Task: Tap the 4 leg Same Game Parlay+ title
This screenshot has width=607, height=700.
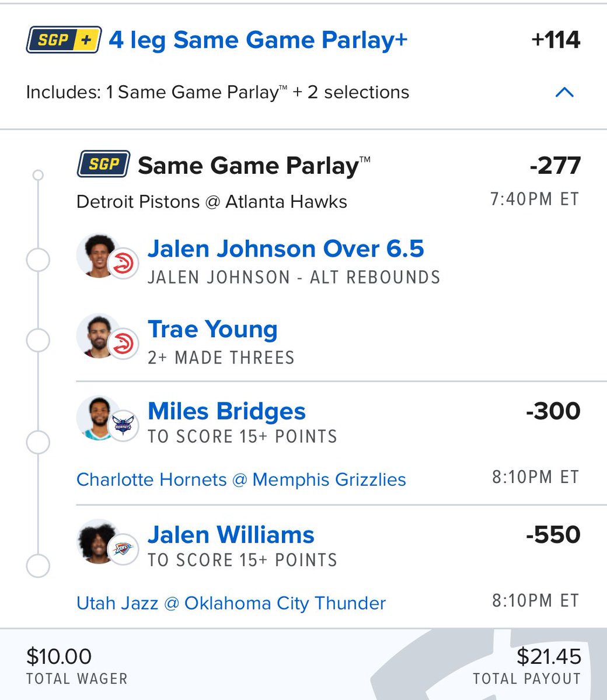Action: point(258,40)
